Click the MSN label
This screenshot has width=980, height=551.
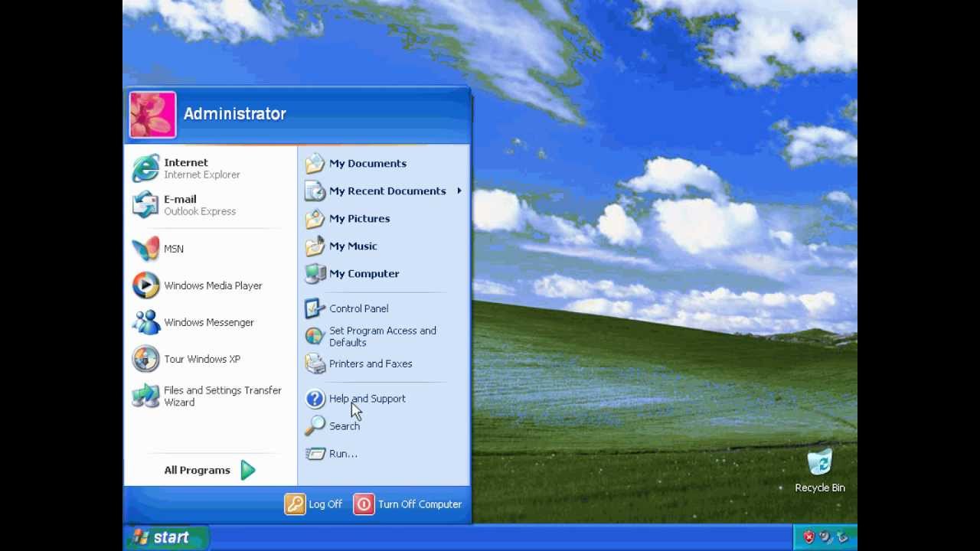pos(174,249)
